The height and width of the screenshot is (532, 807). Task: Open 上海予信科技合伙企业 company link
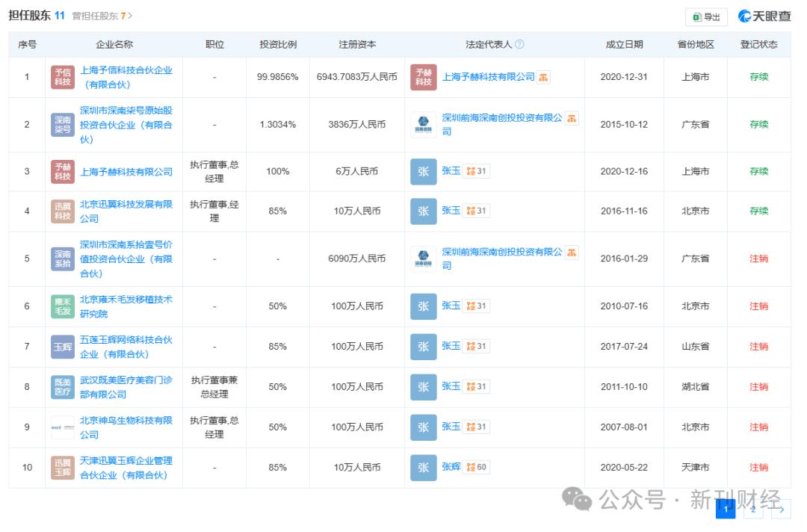pos(126,77)
